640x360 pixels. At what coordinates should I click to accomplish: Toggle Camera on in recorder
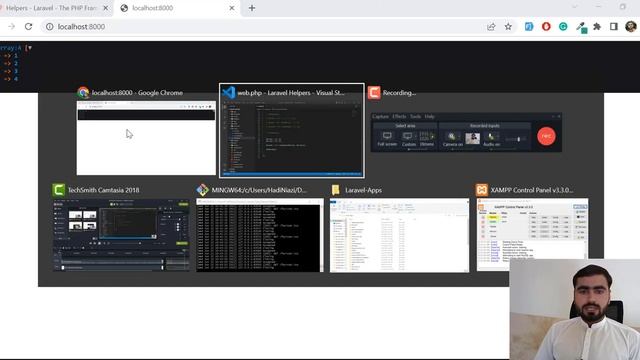point(452,139)
